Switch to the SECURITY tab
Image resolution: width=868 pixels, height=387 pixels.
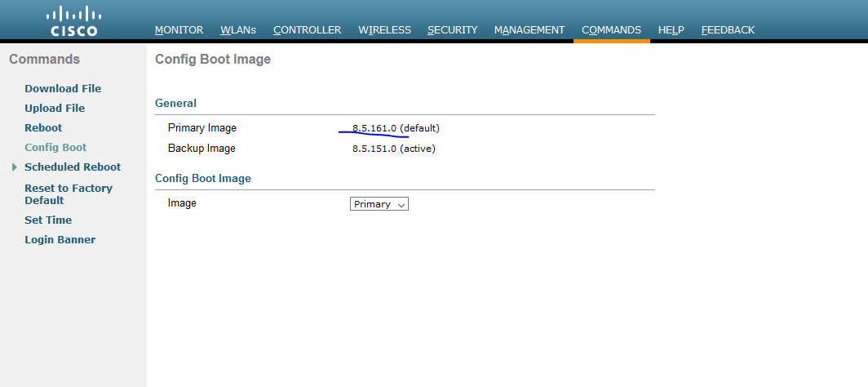coord(452,30)
